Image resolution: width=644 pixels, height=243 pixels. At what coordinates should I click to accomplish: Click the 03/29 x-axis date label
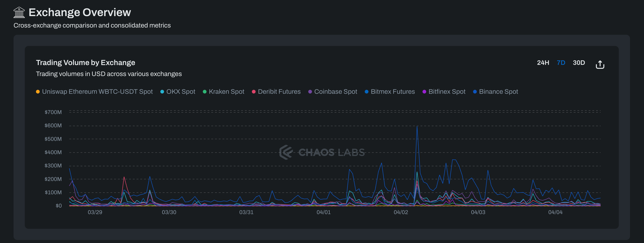coord(95,212)
